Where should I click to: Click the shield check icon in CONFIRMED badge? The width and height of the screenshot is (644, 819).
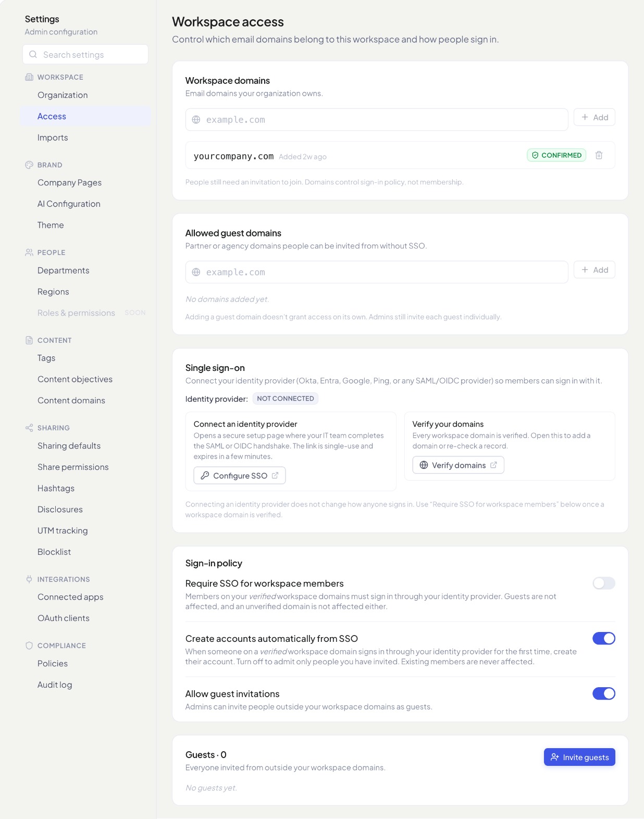point(535,155)
